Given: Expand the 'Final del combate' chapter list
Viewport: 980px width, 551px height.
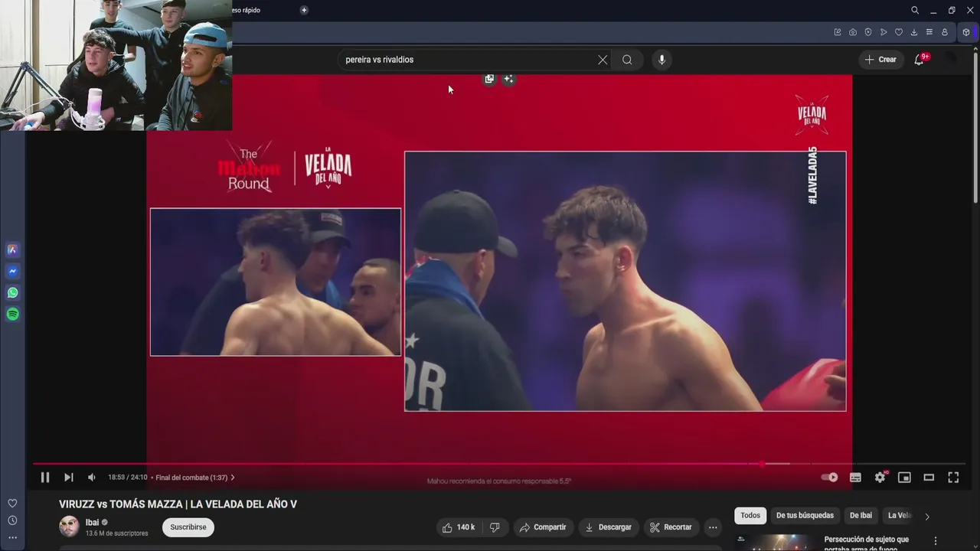Looking at the screenshot, I should (195, 478).
